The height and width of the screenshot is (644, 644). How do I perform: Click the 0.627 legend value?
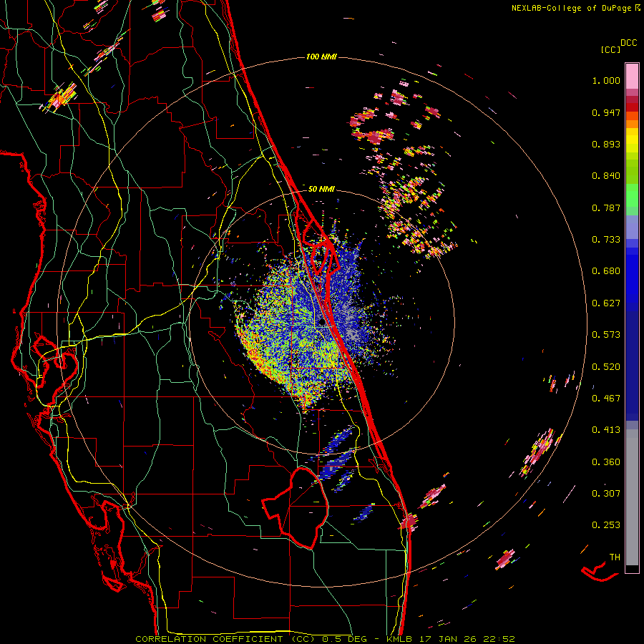click(x=606, y=303)
